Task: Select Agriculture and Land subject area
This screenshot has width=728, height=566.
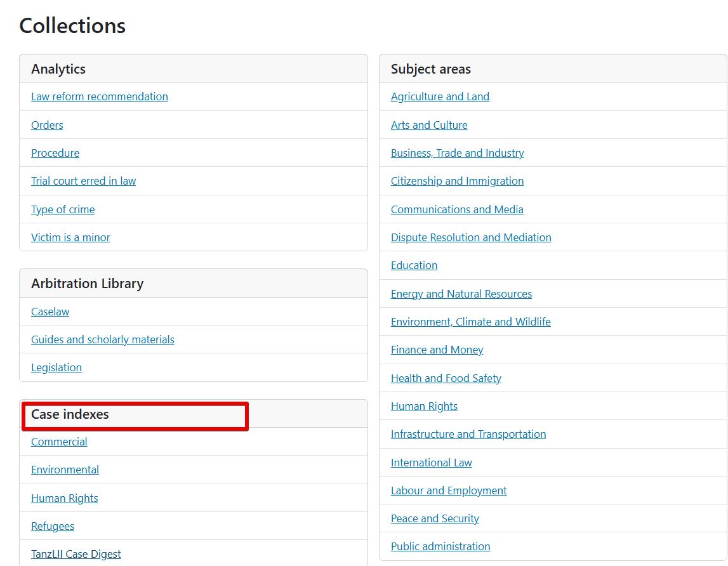Action: (x=440, y=96)
